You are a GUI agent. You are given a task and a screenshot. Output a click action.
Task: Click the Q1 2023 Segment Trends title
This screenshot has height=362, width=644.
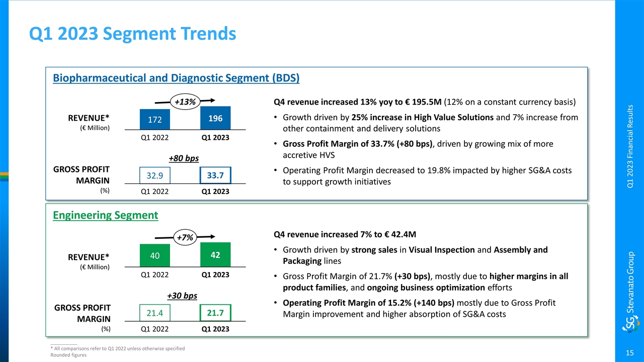[x=132, y=33]
